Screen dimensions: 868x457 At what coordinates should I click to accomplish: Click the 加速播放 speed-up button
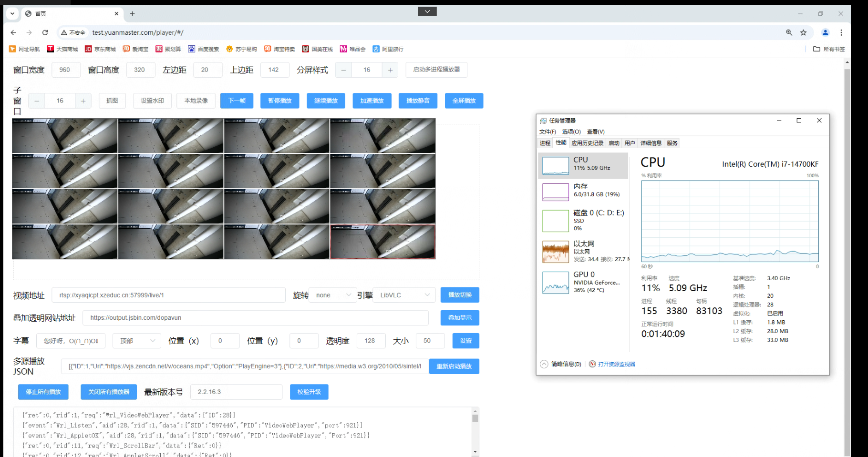[x=372, y=101]
